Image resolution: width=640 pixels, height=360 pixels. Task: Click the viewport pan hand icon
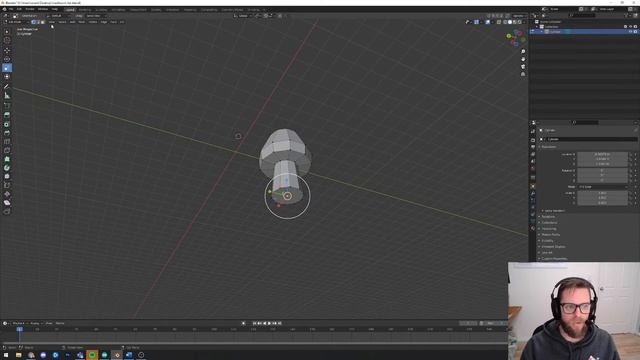pos(523,59)
